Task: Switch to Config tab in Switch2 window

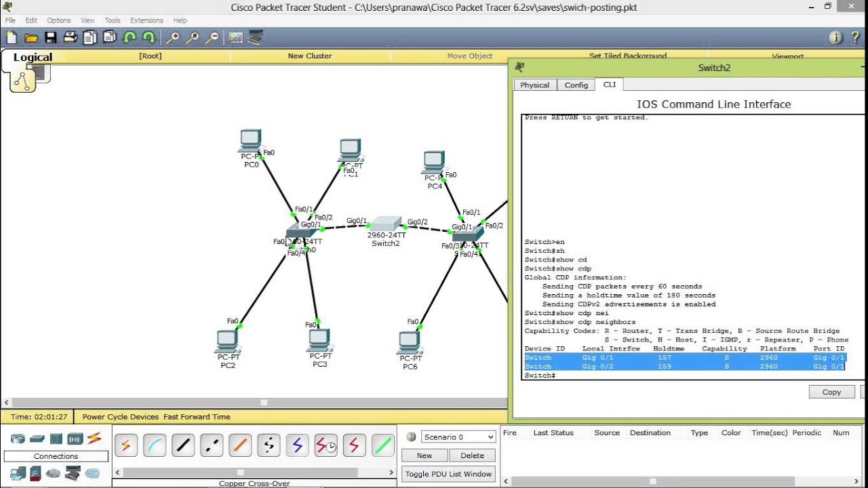Action: (x=576, y=85)
